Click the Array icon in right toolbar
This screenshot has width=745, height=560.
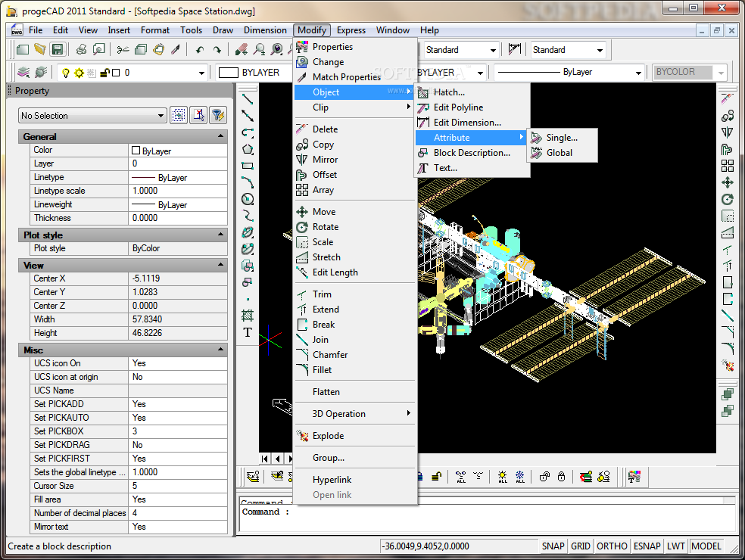(728, 166)
